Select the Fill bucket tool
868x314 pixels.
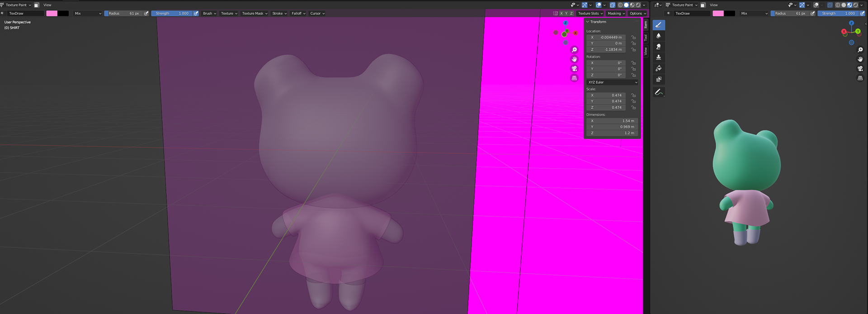pos(659,68)
